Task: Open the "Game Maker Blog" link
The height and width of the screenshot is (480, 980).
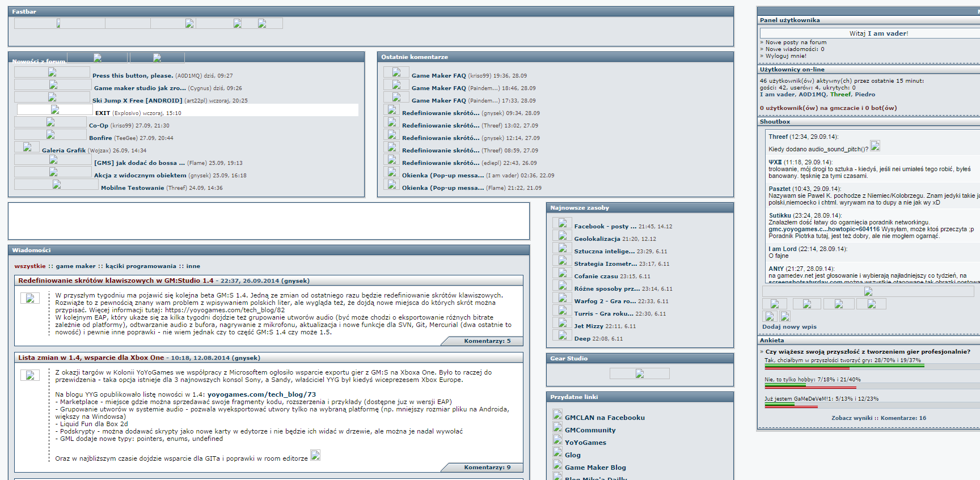Action: pyautogui.click(x=595, y=468)
